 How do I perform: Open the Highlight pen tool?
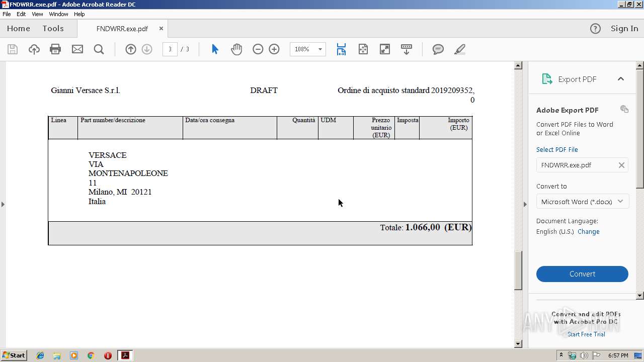pyautogui.click(x=459, y=49)
